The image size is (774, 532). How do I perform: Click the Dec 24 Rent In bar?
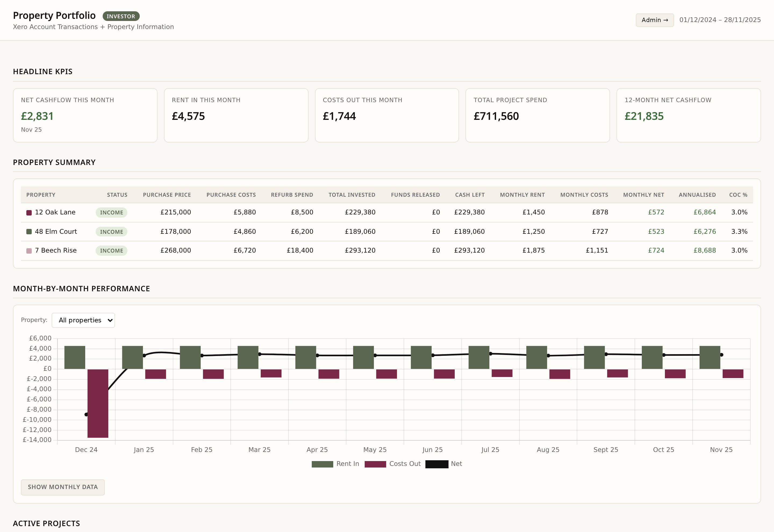(x=75, y=357)
